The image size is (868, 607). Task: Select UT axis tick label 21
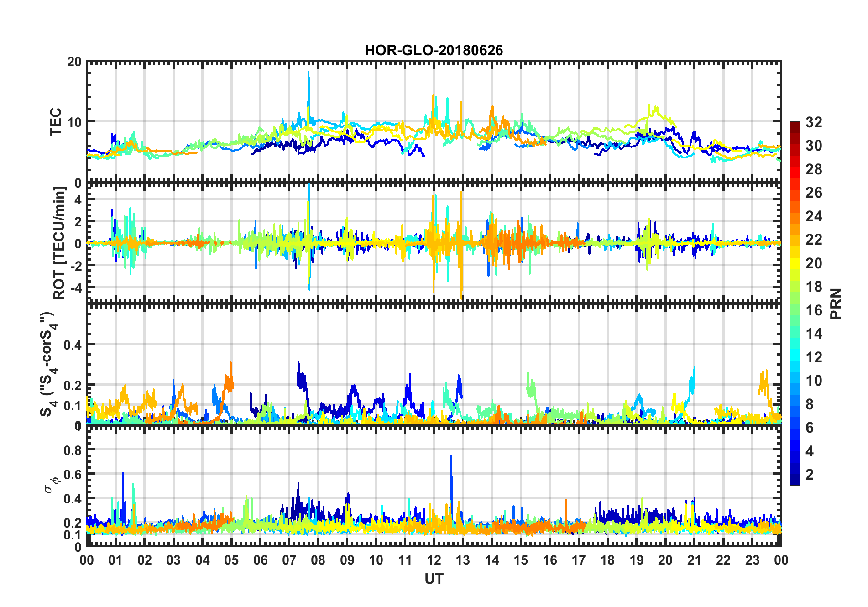(x=694, y=560)
